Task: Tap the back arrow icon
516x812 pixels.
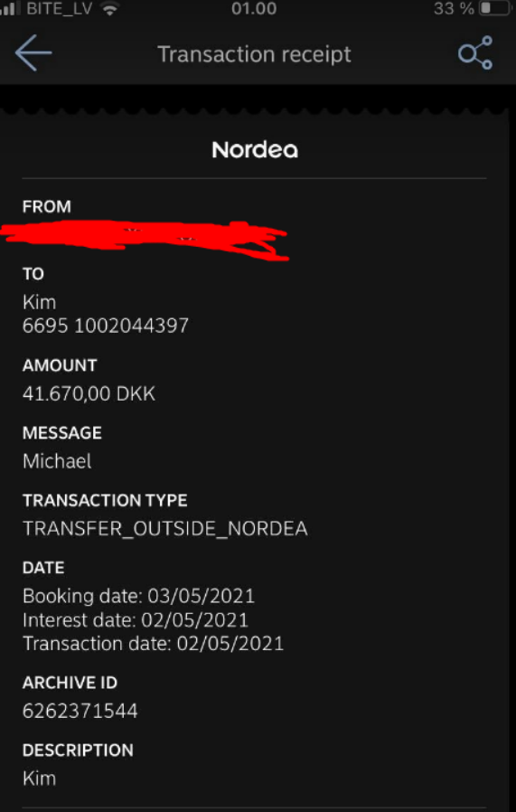Action: pos(33,52)
